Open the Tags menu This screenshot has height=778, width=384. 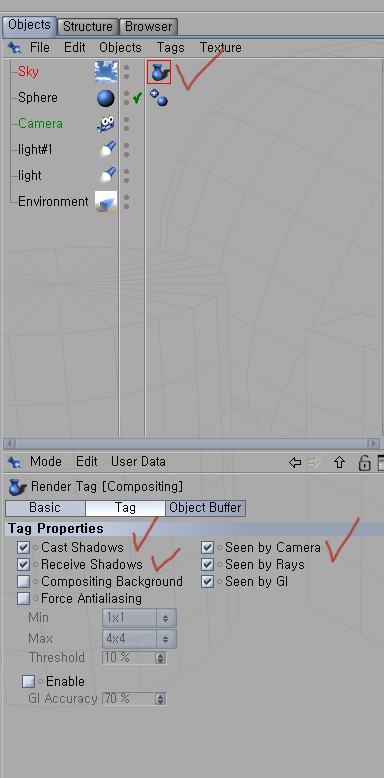pyautogui.click(x=171, y=48)
